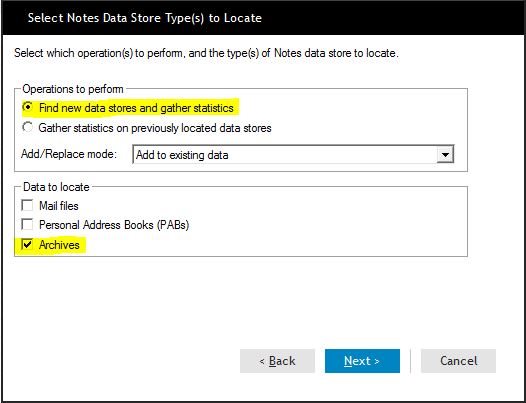Click the Add/Replace mode label
This screenshot has width=526, height=403.
point(69,154)
